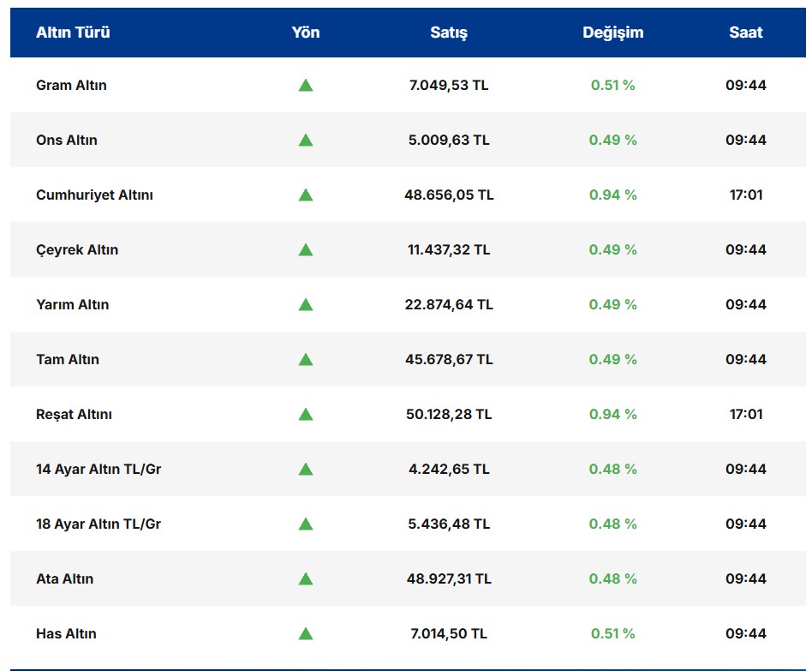Click the Reşat Altını upward arrow icon

tap(305, 414)
